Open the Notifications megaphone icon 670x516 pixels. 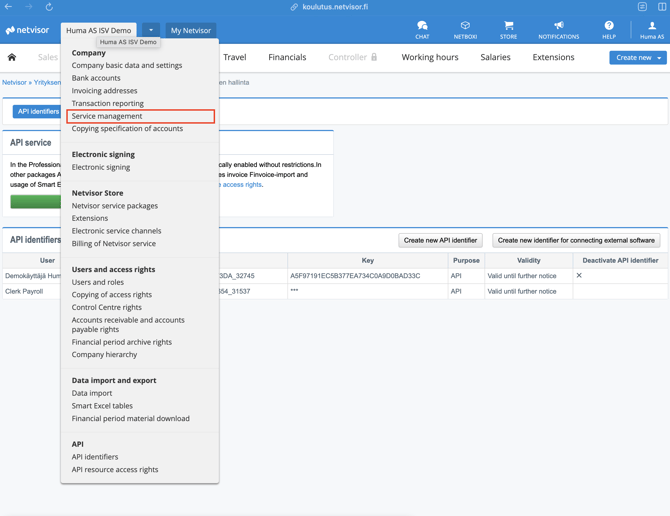click(558, 27)
